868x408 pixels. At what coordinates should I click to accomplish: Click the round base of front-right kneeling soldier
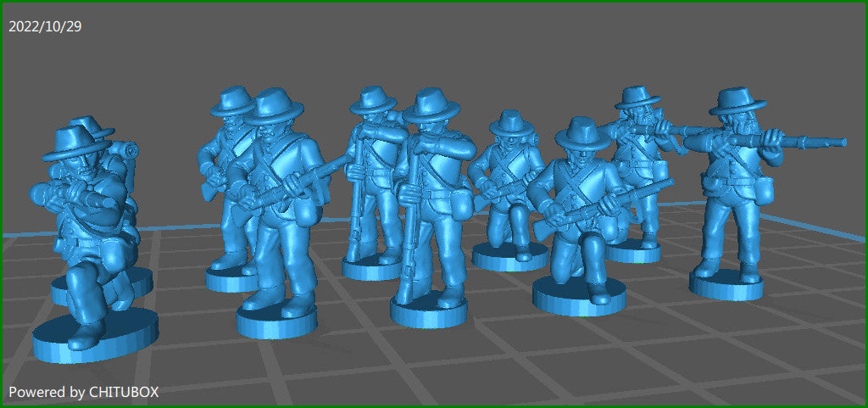point(578,296)
